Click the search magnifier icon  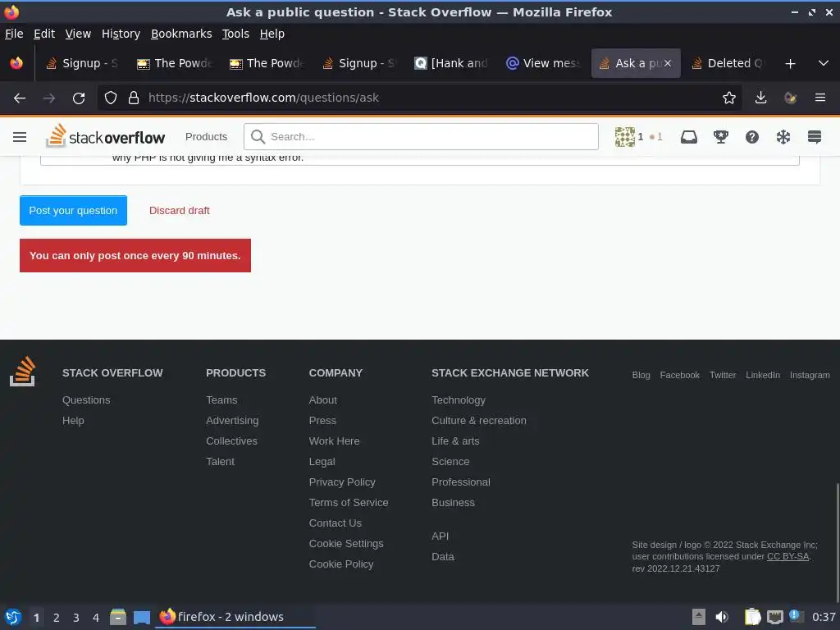258,137
